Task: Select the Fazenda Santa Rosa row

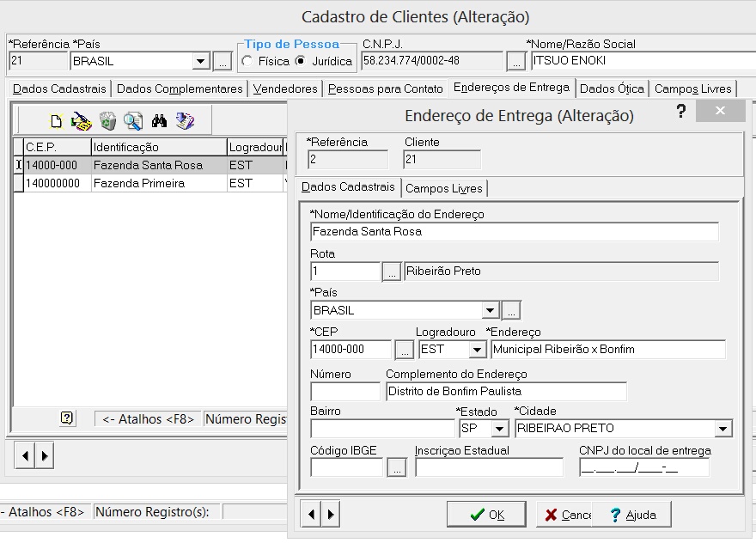Action: [149, 166]
